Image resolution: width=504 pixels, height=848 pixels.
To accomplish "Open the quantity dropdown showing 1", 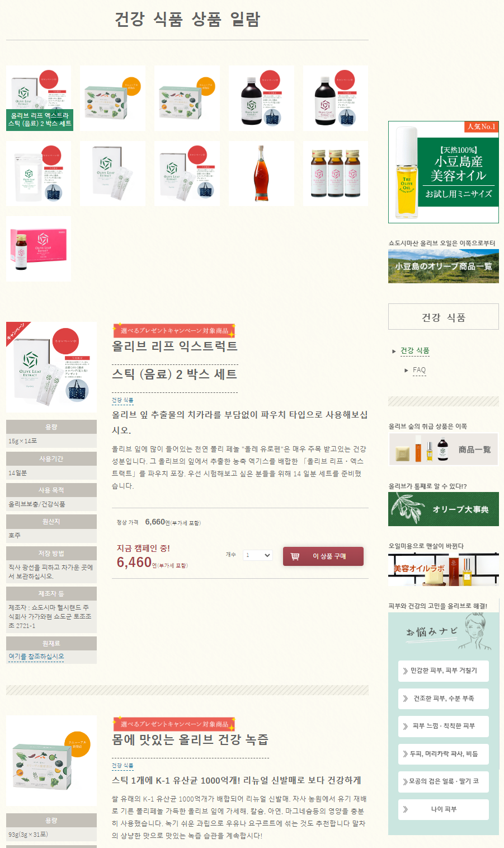I will click(x=258, y=555).
